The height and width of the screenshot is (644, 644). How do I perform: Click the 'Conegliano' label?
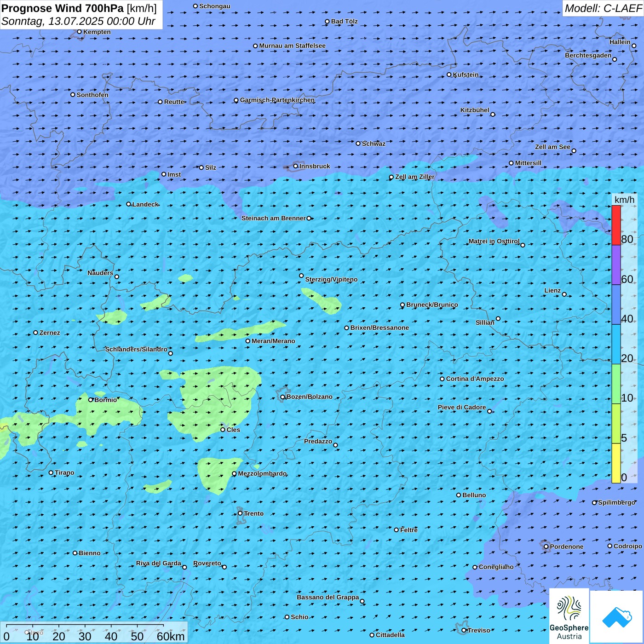(x=496, y=567)
